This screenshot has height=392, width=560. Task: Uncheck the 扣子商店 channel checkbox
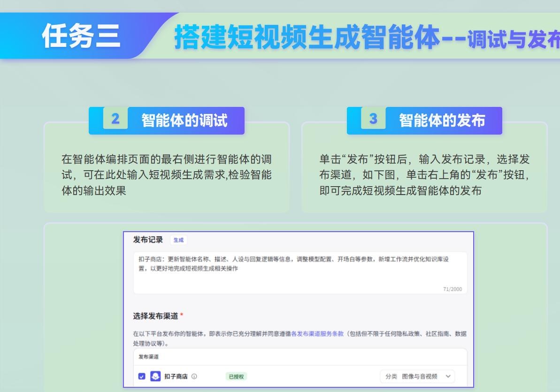[142, 377]
